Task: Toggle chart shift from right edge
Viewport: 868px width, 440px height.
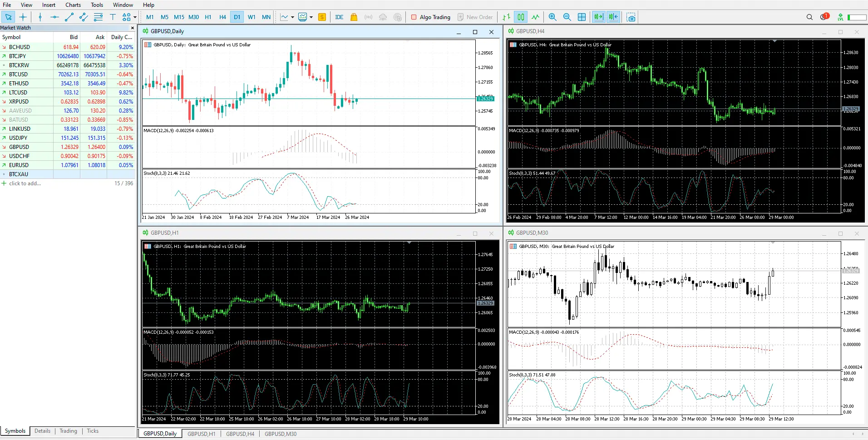Action: point(613,17)
